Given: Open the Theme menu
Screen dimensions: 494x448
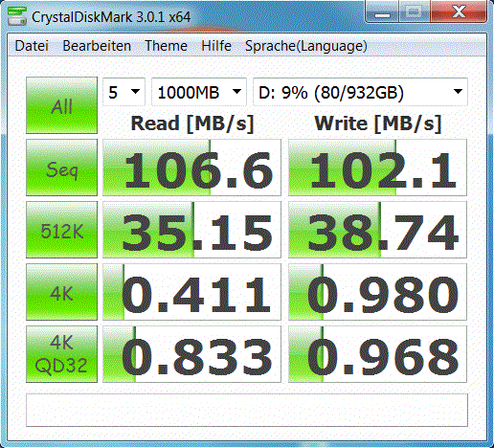Looking at the screenshot, I should (166, 46).
